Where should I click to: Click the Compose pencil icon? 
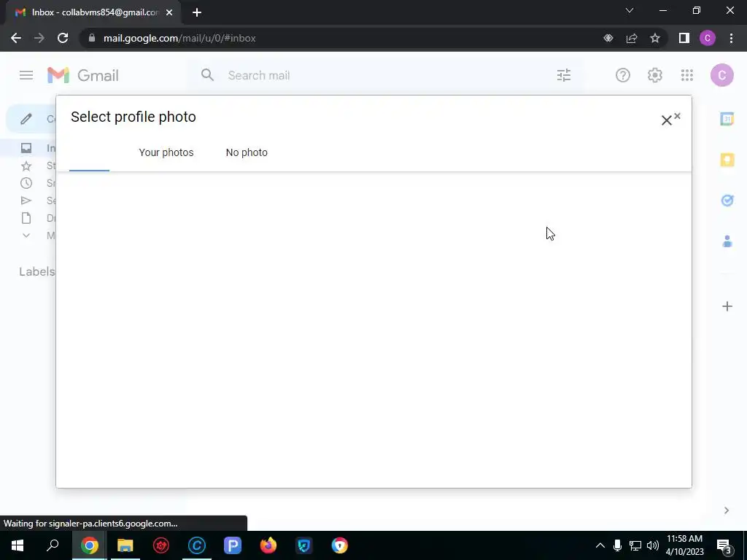pyautogui.click(x=26, y=119)
